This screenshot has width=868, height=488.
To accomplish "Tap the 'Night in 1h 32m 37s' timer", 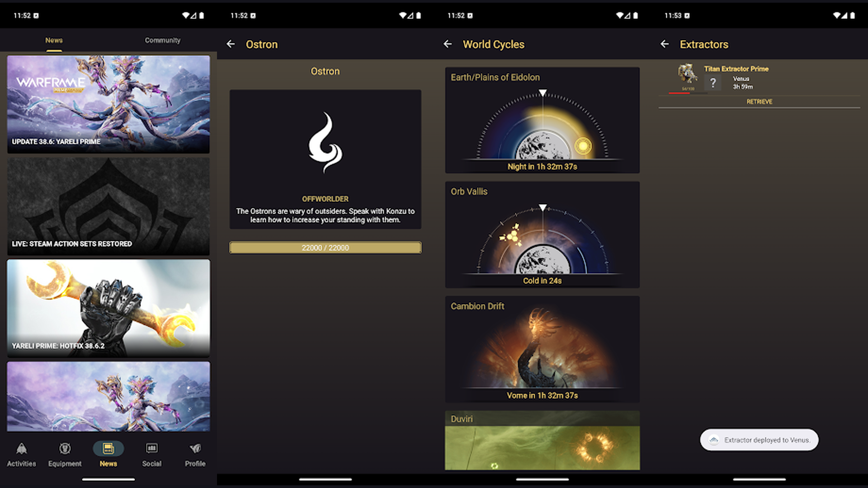I will 542,167.
